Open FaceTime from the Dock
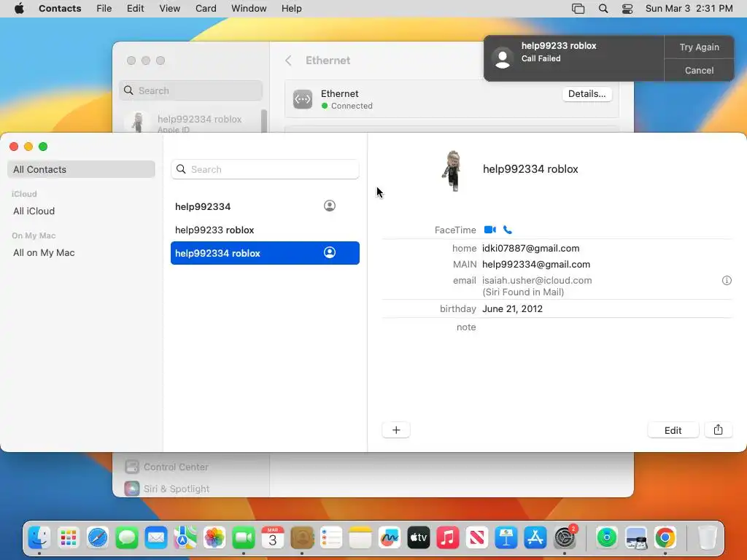 point(244,537)
